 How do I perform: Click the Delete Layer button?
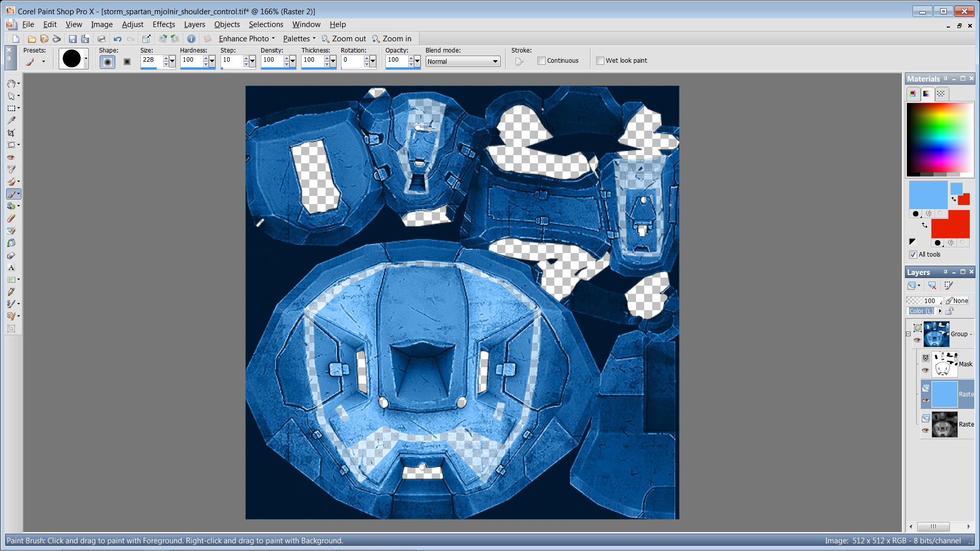[x=932, y=286]
